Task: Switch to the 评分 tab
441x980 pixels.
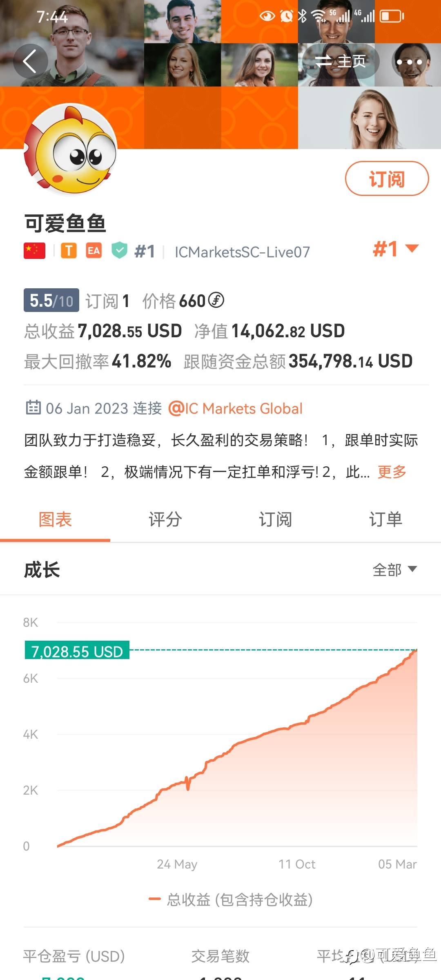Action: (x=165, y=520)
